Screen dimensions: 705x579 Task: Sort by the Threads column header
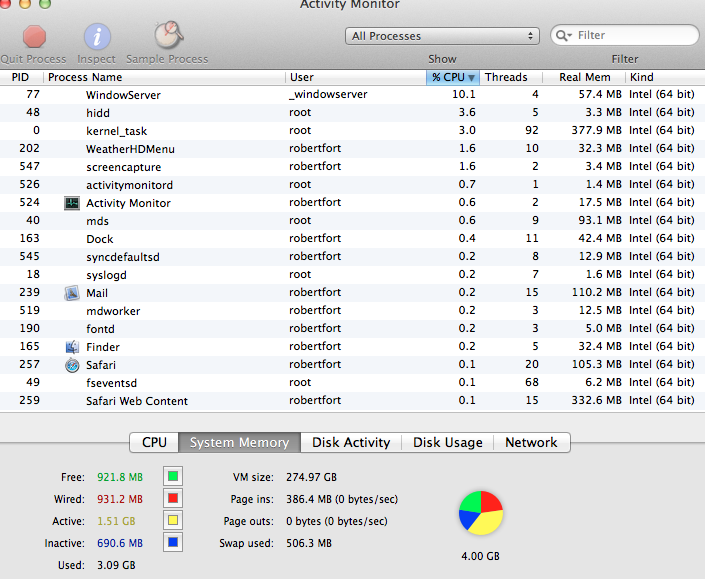click(x=511, y=77)
